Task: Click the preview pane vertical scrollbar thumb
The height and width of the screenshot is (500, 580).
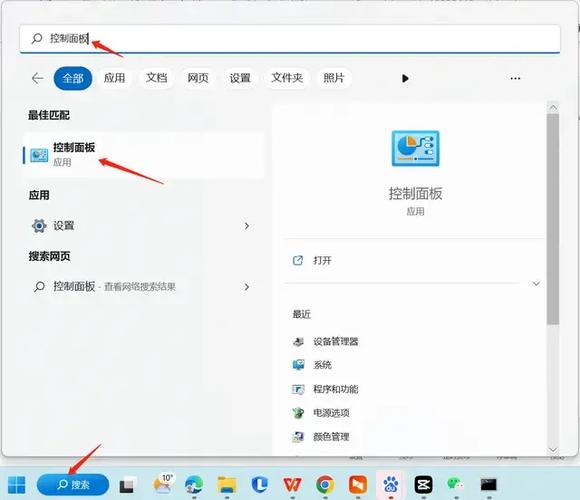Action: pyautogui.click(x=553, y=219)
